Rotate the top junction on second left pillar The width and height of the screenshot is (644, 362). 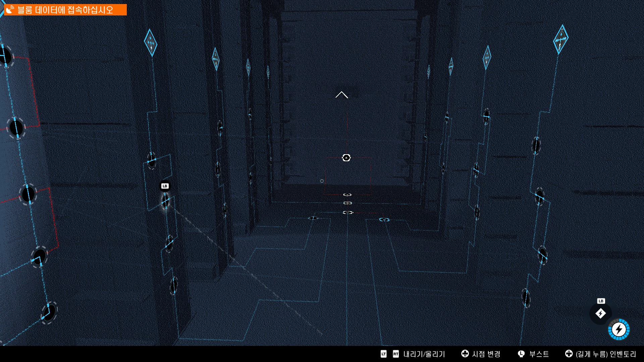(x=220, y=128)
